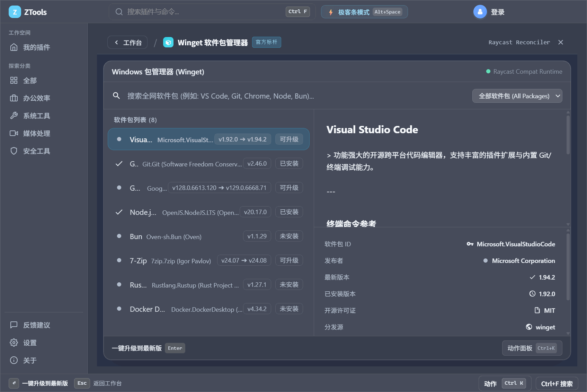Open 关于 info icon

(x=14, y=361)
